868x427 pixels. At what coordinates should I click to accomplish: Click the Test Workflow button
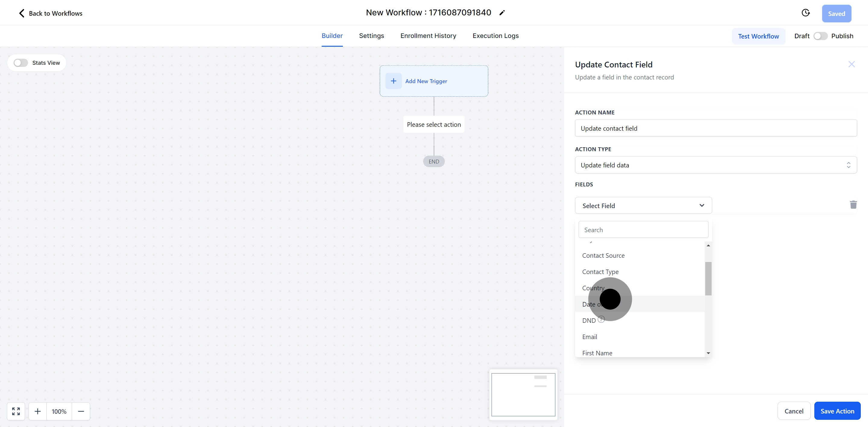click(758, 36)
